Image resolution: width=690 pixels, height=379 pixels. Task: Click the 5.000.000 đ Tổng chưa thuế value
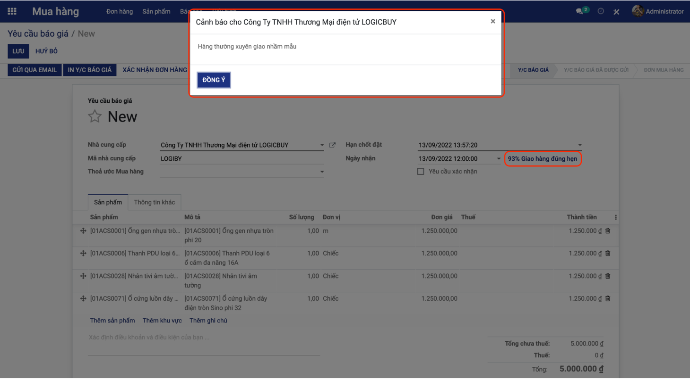pyautogui.click(x=587, y=343)
